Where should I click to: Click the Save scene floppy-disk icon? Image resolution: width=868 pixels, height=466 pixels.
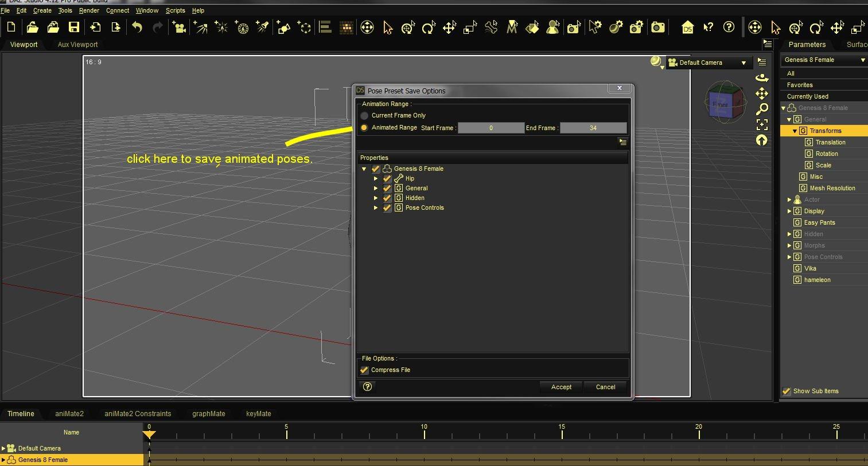(73, 27)
